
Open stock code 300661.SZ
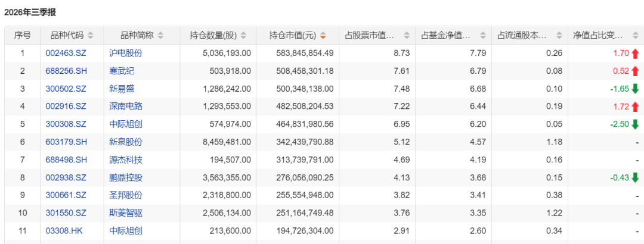pyautogui.click(x=66, y=196)
